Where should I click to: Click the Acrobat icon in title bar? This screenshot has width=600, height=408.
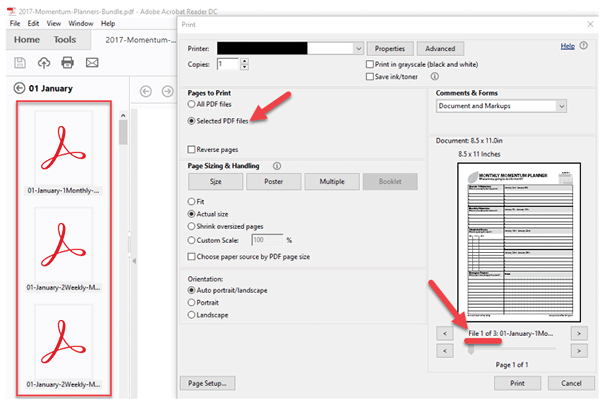pyautogui.click(x=11, y=11)
